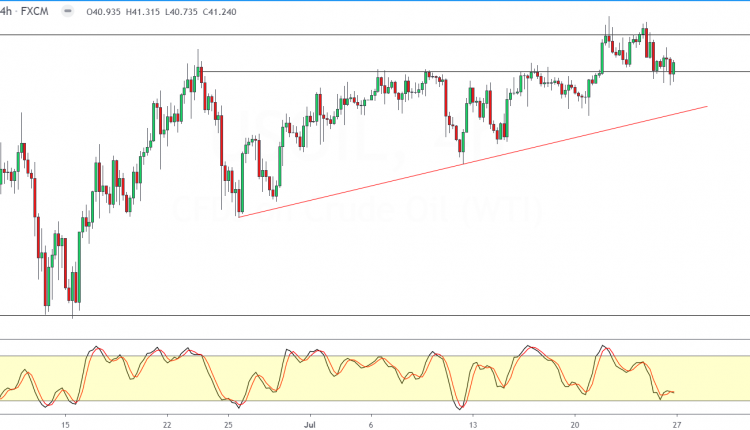Viewport: 750px width, 430px height.
Task: Select the red ascending trend line
Action: [473, 162]
